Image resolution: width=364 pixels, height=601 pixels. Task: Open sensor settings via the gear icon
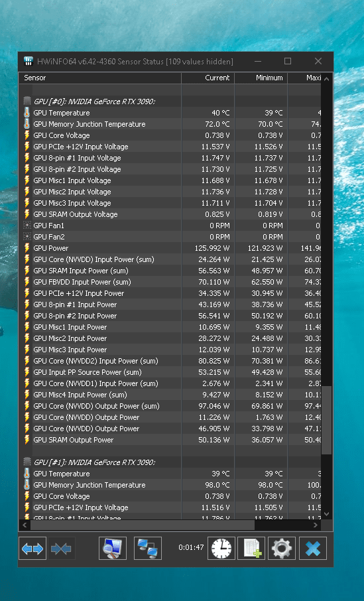pos(282,549)
